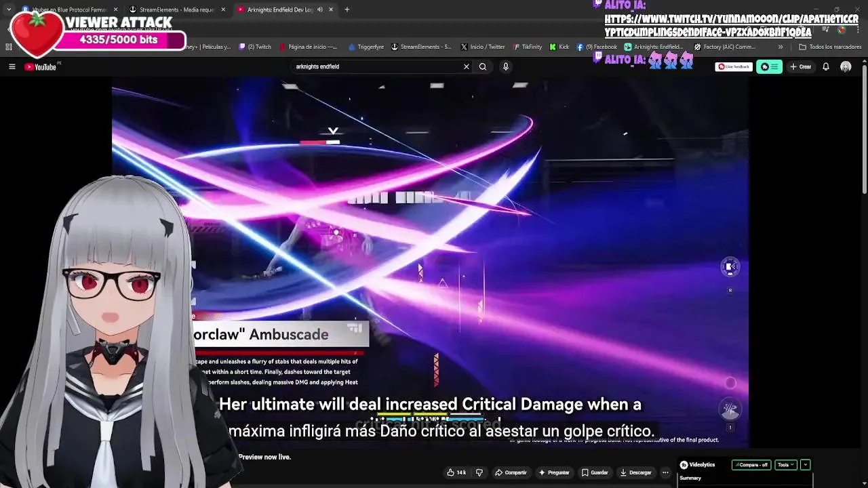The height and width of the screenshot is (488, 868).
Task: Open the TikFinity bookmark
Action: coord(528,47)
